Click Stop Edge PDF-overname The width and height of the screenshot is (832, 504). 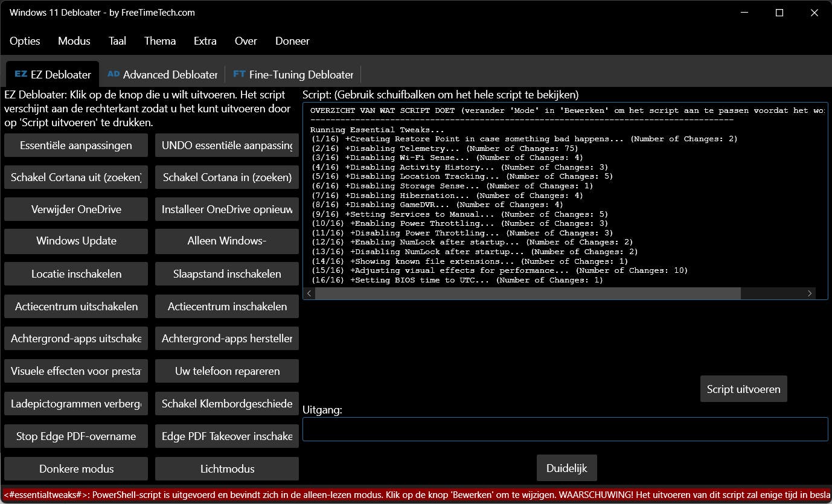(x=76, y=436)
